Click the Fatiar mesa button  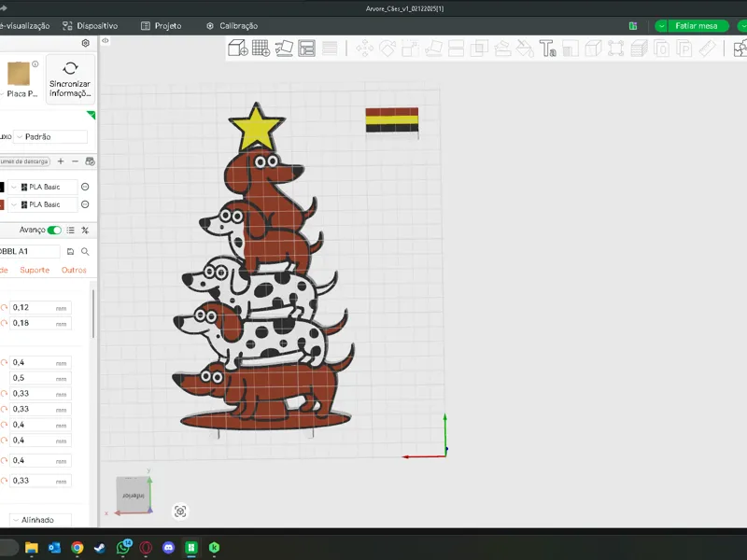tap(696, 26)
